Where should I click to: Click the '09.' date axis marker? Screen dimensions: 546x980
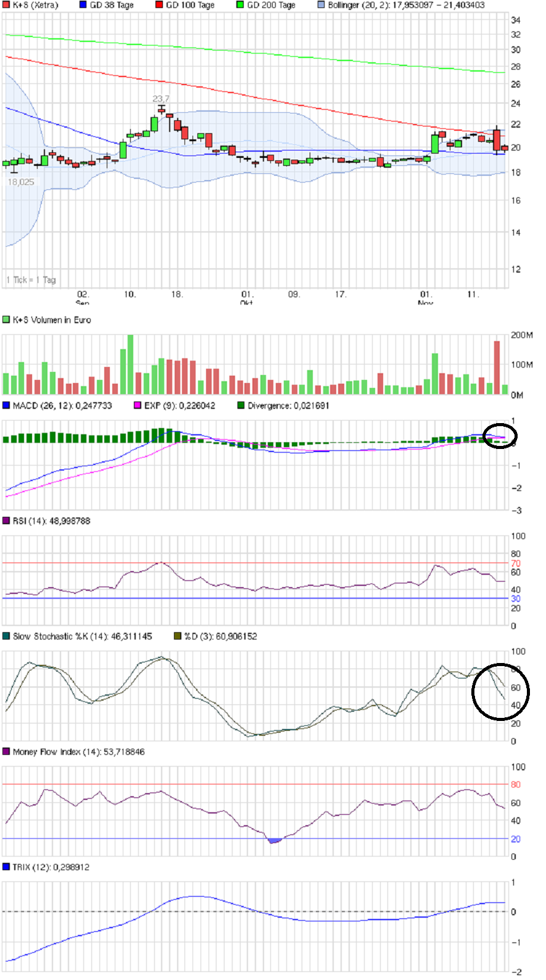pyautogui.click(x=294, y=294)
